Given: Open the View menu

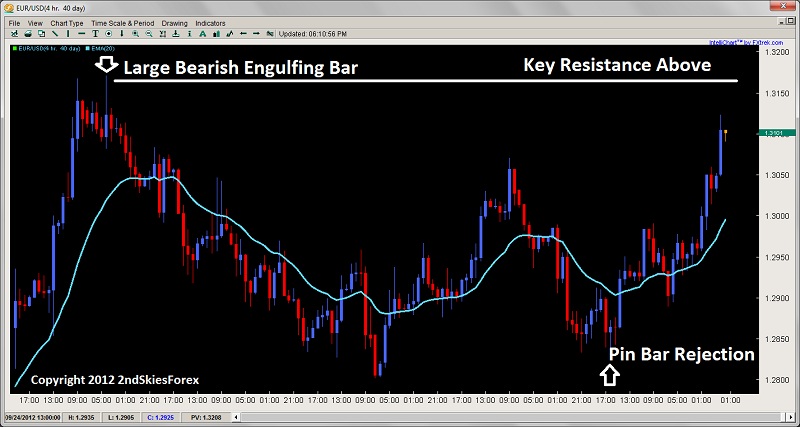Looking at the screenshot, I should coord(35,23).
